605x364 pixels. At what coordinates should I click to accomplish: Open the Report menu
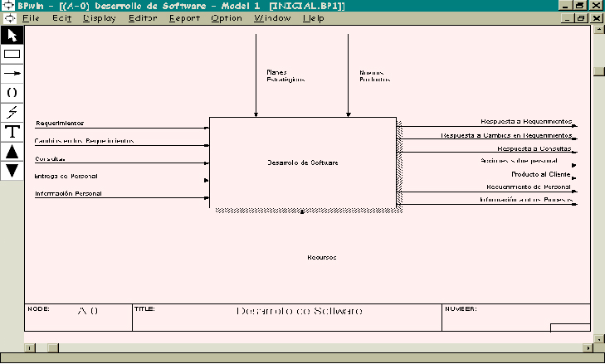point(185,17)
